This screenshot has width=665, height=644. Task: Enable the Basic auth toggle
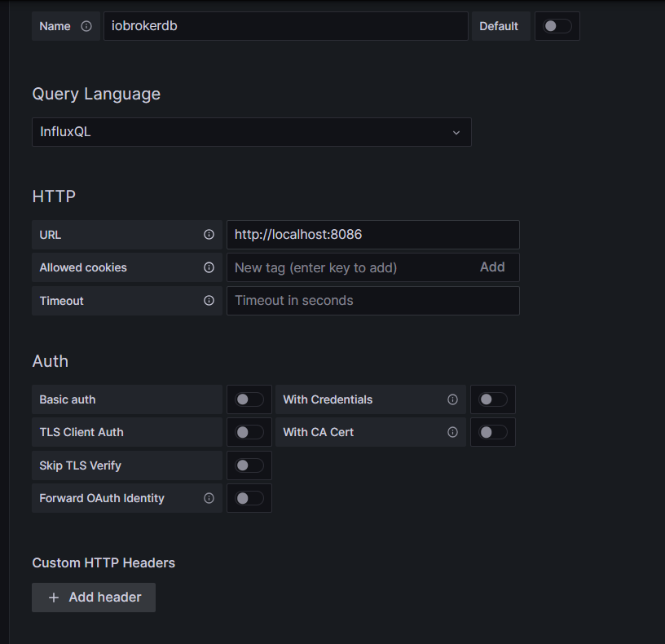coord(249,399)
